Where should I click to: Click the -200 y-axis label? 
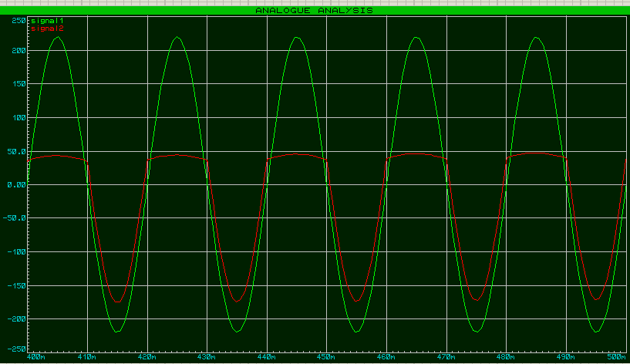pyautogui.click(x=16, y=319)
